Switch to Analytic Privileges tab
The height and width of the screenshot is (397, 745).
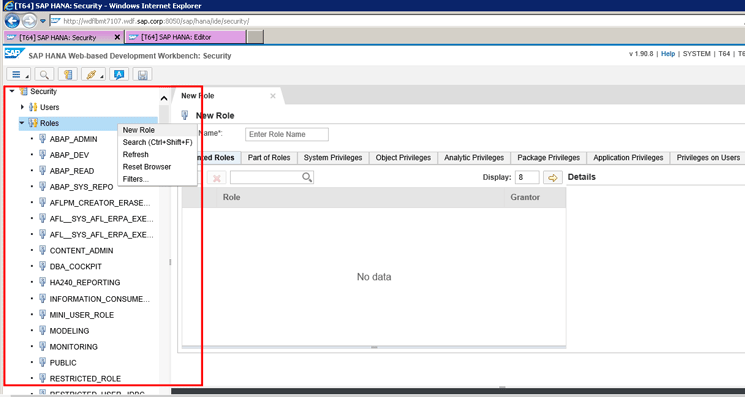click(x=474, y=158)
